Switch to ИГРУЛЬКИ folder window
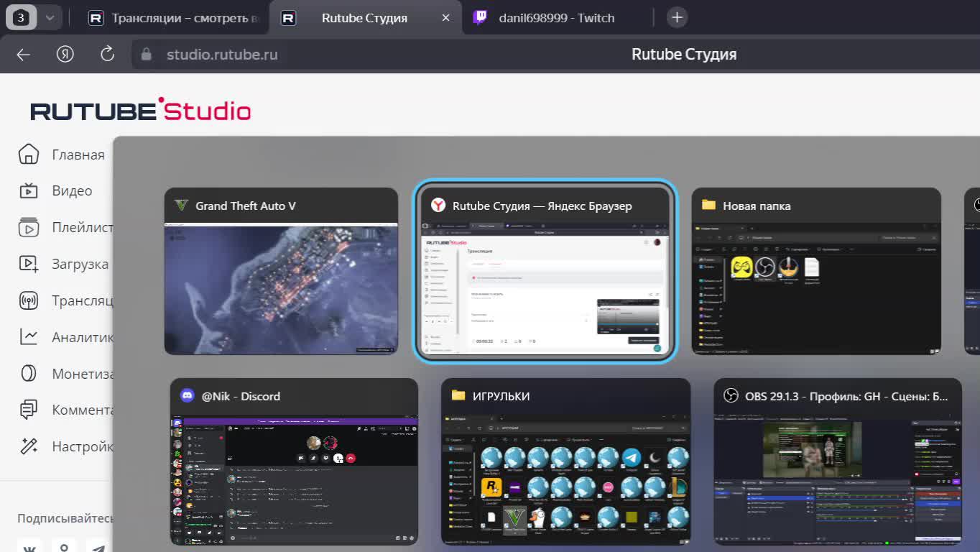This screenshot has width=980, height=552. tap(565, 461)
